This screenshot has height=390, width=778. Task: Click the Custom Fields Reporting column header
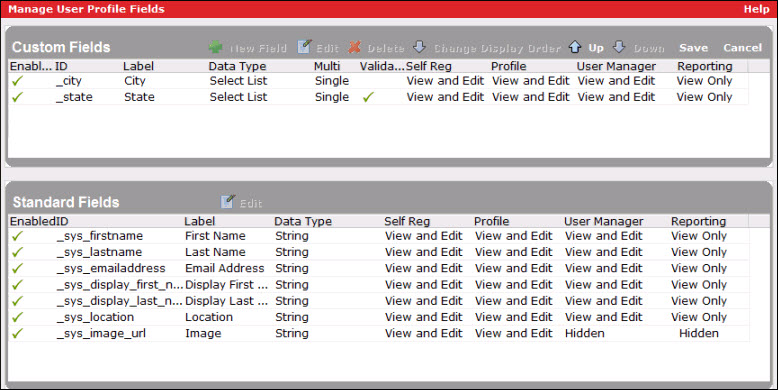(x=705, y=66)
